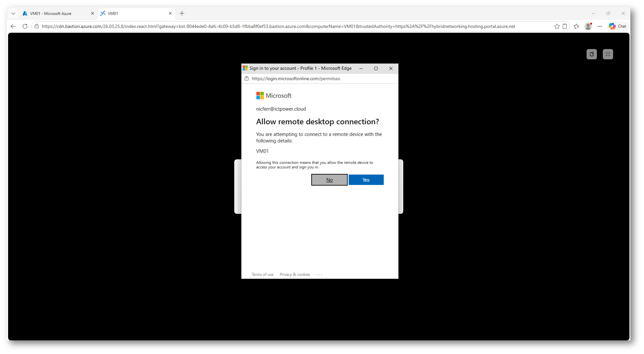Click the clipboard icon in address bar
The image size is (644, 354).
point(565,26)
